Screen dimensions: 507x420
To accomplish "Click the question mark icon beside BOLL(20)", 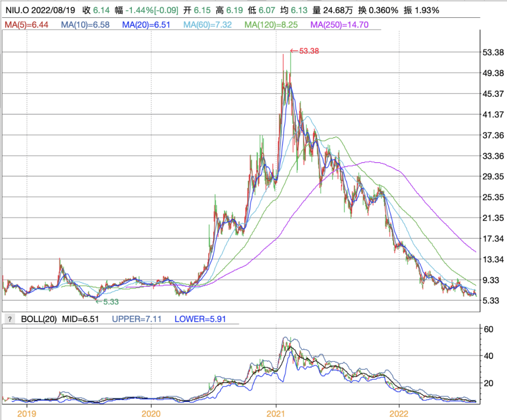I will point(9,319).
